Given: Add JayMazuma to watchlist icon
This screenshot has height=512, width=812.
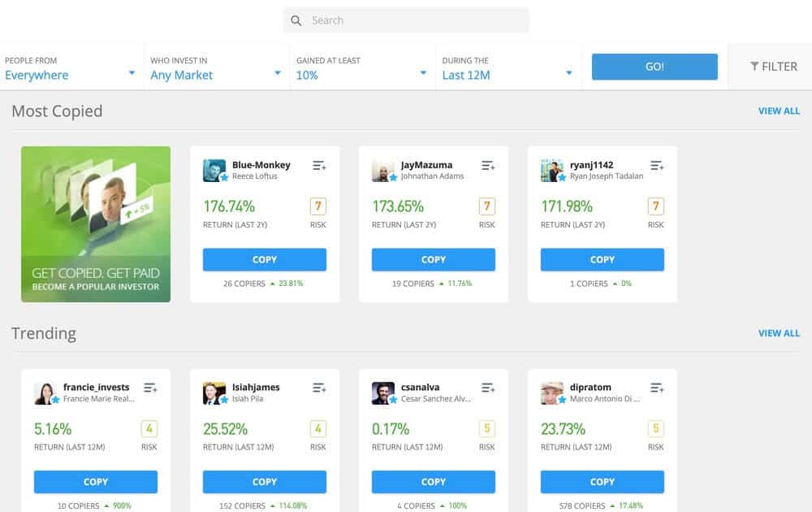Looking at the screenshot, I should (488, 165).
